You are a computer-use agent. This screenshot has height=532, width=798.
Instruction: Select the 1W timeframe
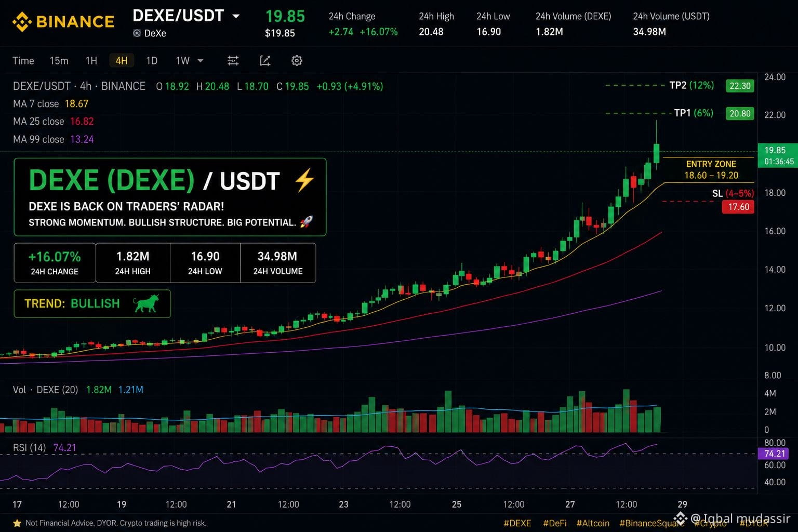click(x=182, y=61)
